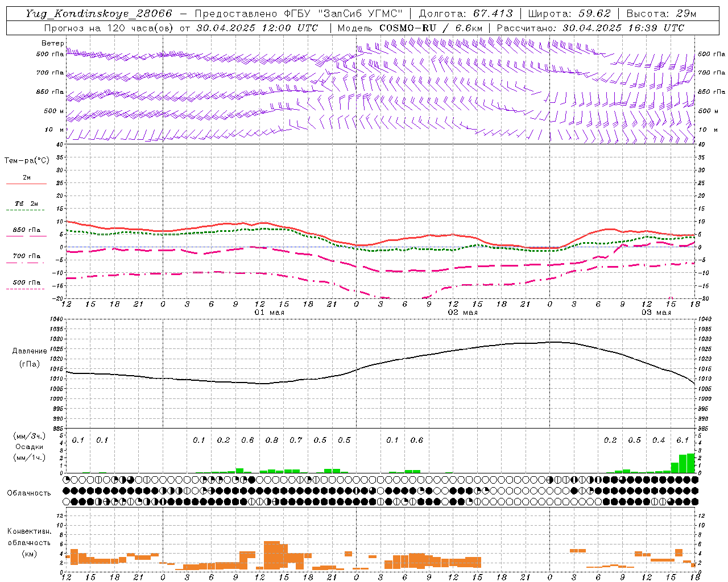Click the Рассчитано: 30.04.2025 16:39 UTC text
Viewport: 728px width, 582px height.
[x=590, y=28]
